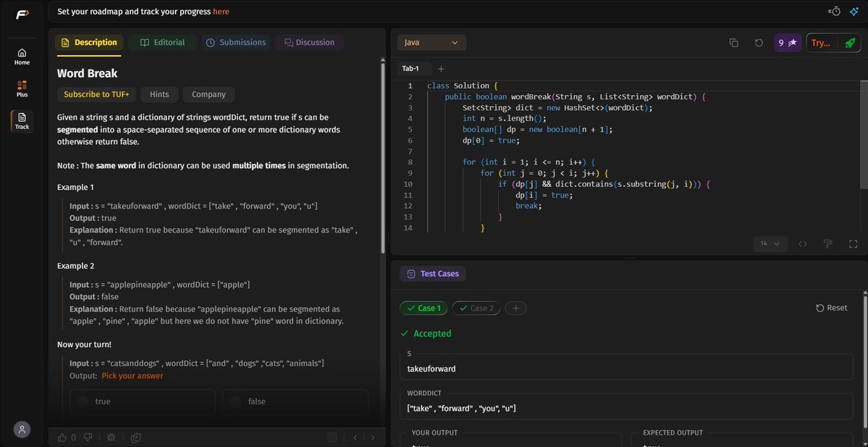
Task: Switch to the Editorial tab
Action: 162,43
